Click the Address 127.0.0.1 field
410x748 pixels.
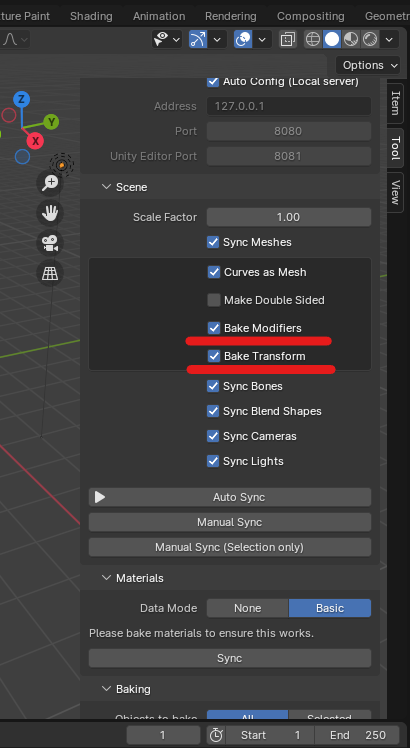click(289, 106)
